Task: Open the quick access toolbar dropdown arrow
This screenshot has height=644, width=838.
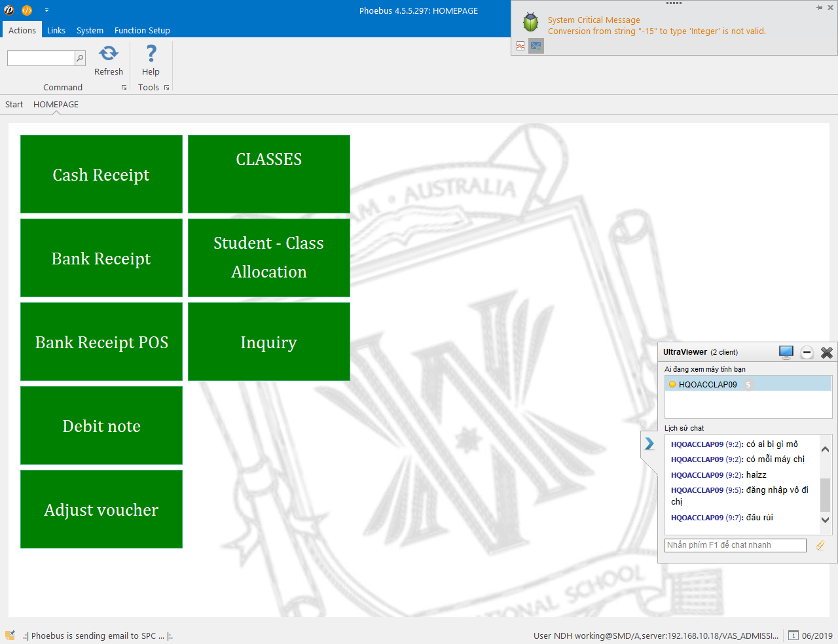Action: pos(46,10)
